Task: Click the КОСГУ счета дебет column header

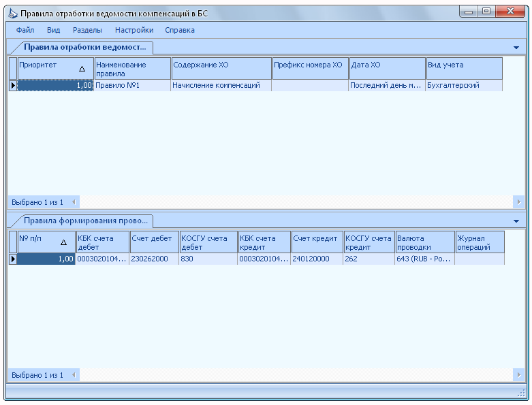Action: (x=208, y=242)
